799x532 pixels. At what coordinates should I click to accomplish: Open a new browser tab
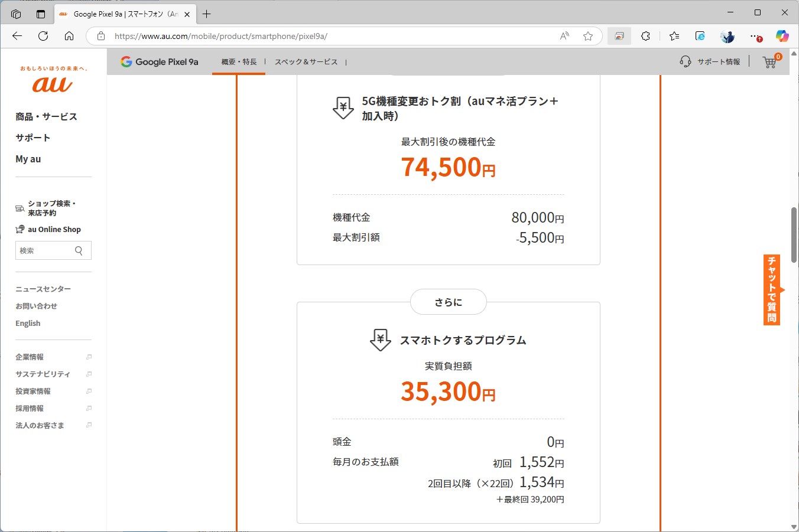coord(206,14)
